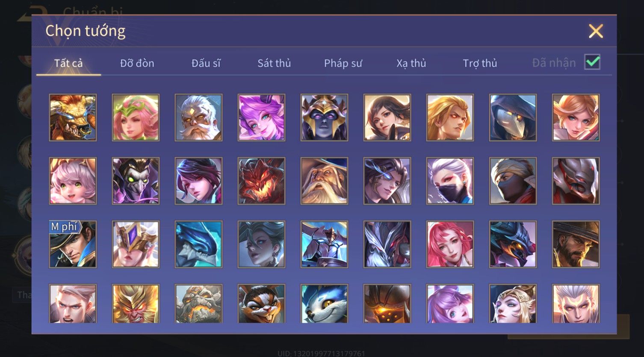Toggle the 'Đã nhận' owned checkbox
This screenshot has height=357, width=644.
tap(592, 62)
